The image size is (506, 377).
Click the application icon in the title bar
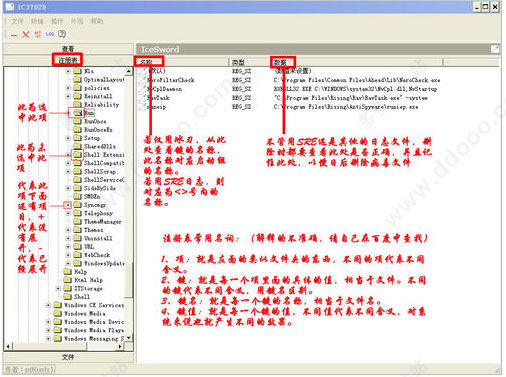(x=10, y=7)
